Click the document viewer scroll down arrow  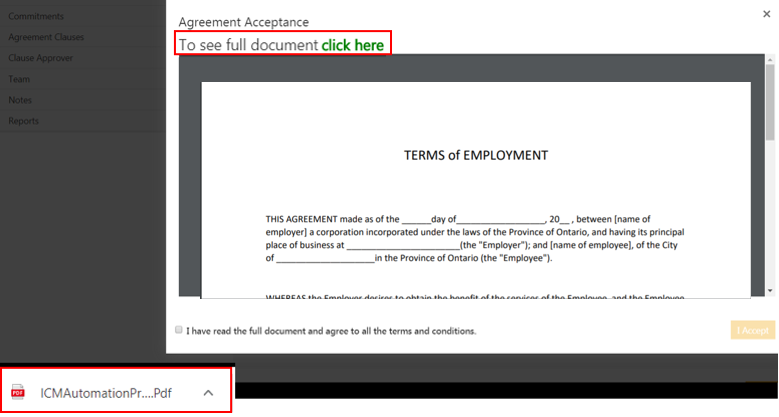[770, 291]
